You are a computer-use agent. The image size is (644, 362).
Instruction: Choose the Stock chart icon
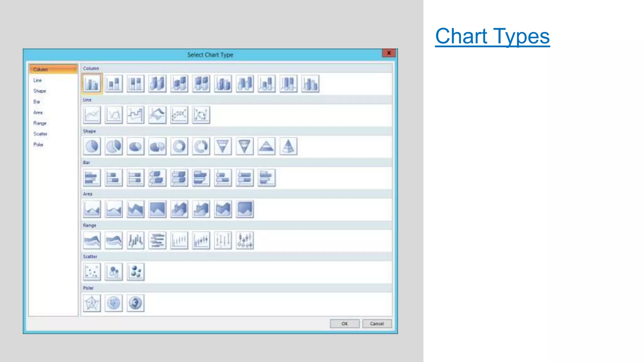pos(179,240)
